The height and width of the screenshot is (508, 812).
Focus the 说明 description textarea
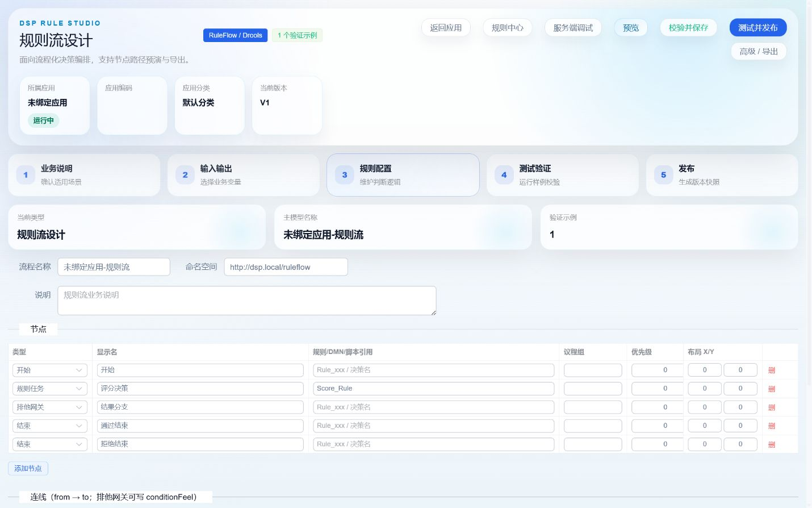247,301
